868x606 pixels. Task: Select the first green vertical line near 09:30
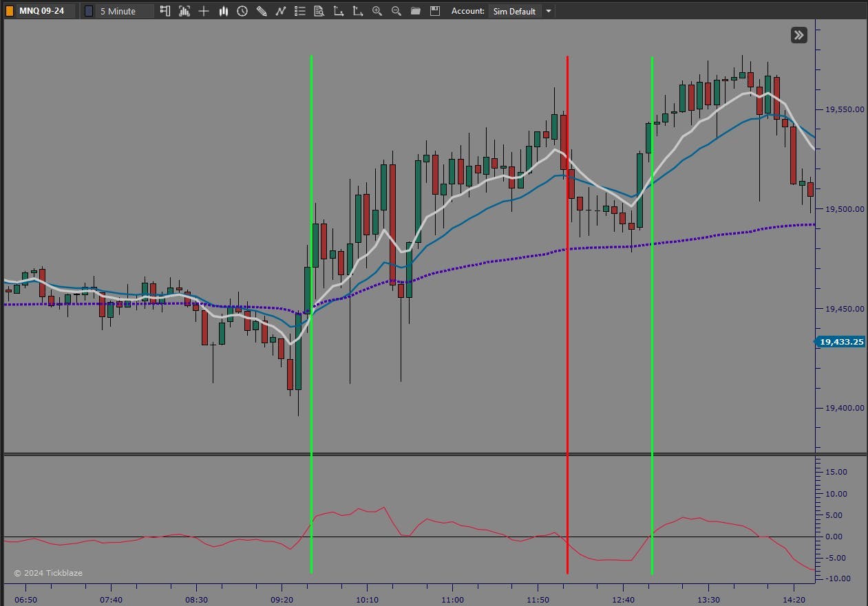click(311, 314)
